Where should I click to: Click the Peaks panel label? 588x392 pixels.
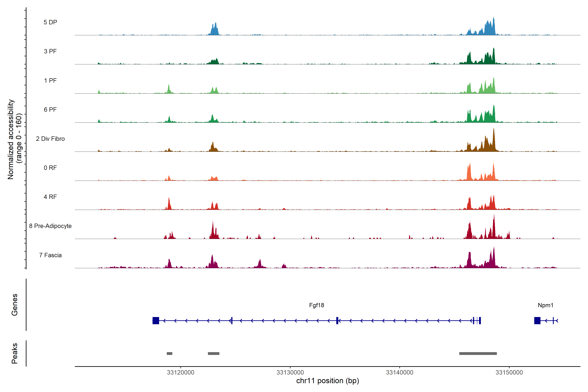(15, 353)
